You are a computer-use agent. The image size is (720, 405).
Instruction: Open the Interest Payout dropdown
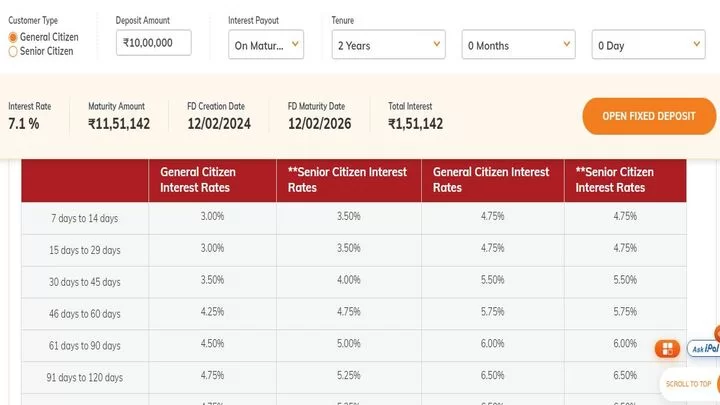pyautogui.click(x=266, y=45)
